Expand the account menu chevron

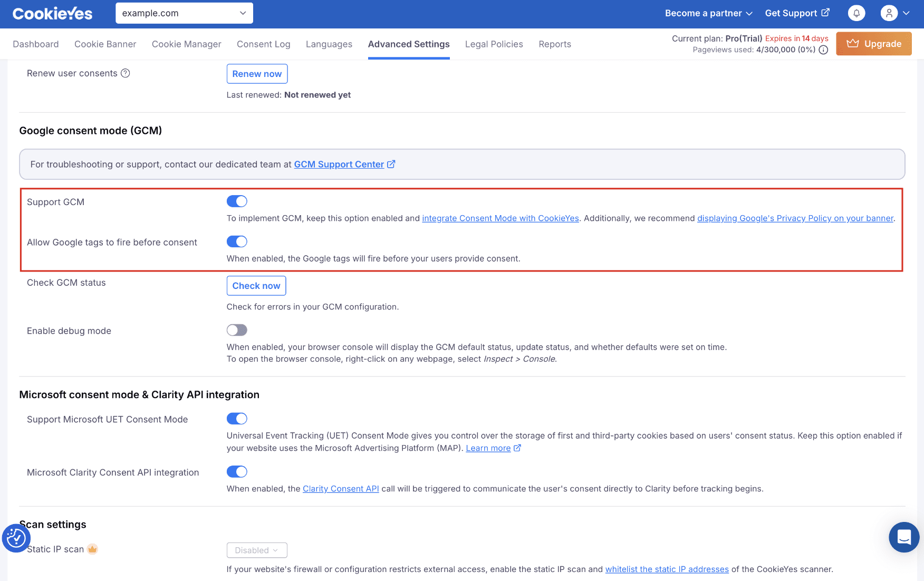[x=907, y=13]
